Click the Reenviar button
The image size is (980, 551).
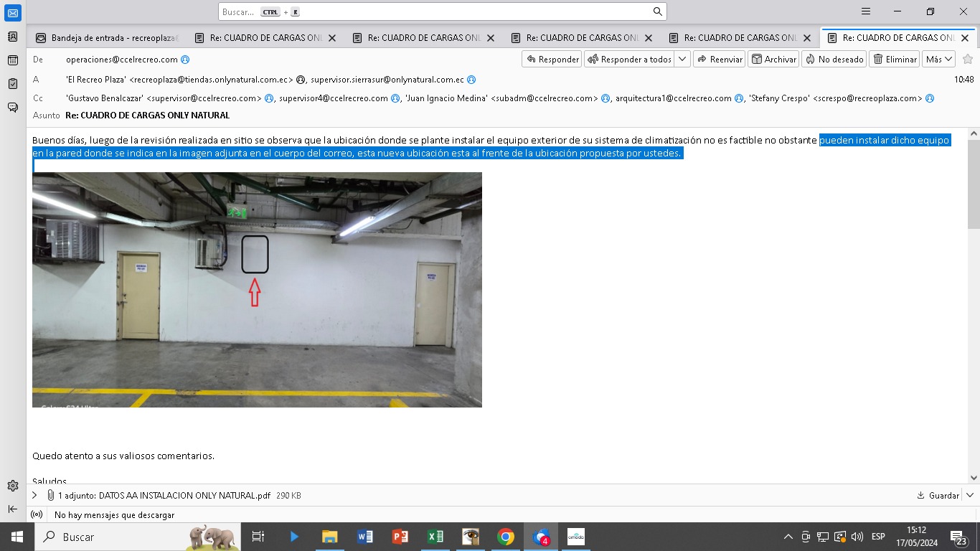[719, 60]
